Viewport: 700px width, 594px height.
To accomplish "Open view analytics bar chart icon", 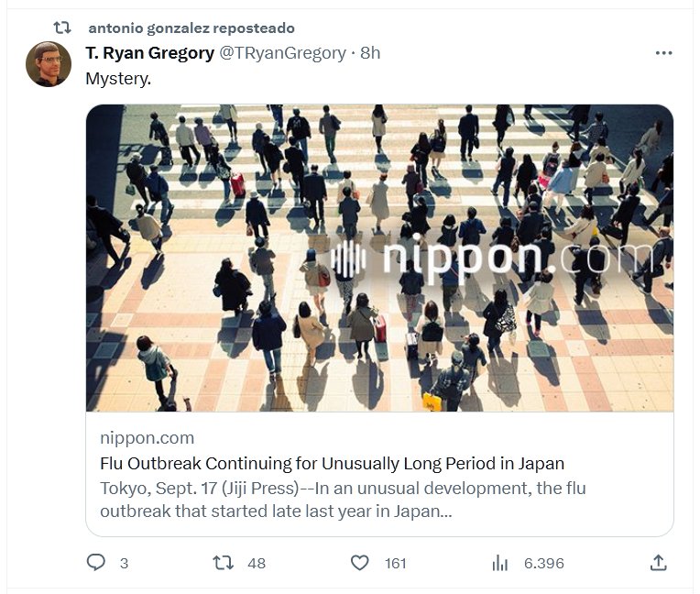I will point(500,562).
